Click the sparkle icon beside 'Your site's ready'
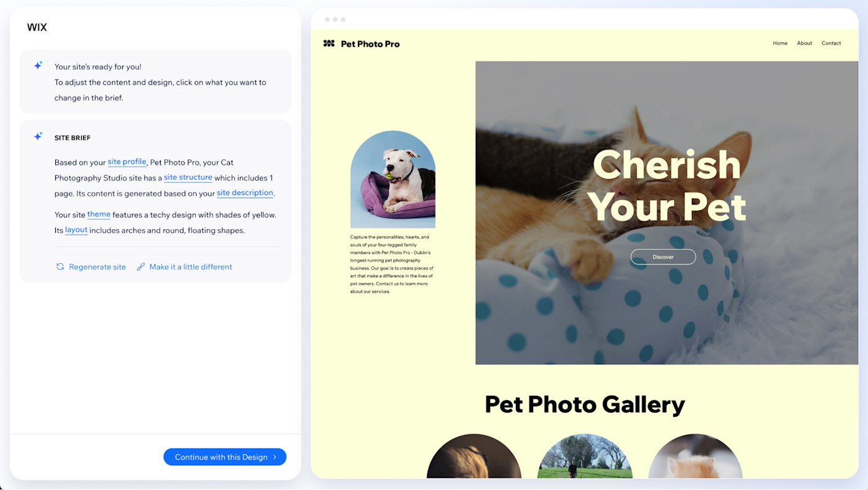 coord(38,65)
